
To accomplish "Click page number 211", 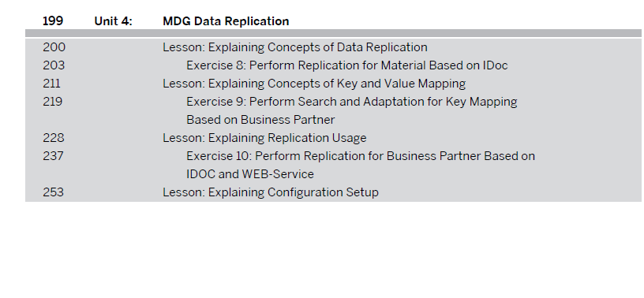I will (52, 84).
